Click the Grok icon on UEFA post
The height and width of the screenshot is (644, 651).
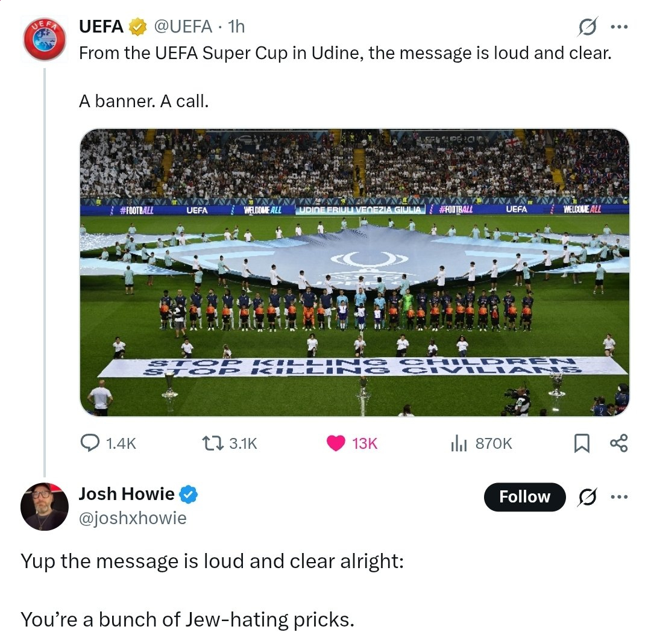(588, 27)
